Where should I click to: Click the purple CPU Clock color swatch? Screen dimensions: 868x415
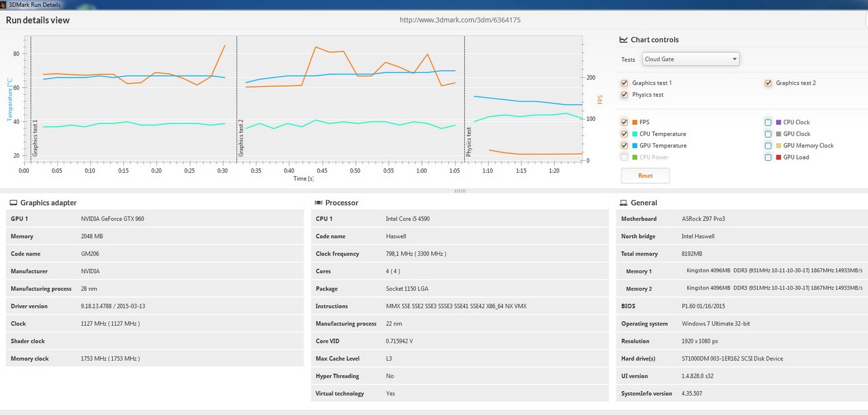coord(778,123)
